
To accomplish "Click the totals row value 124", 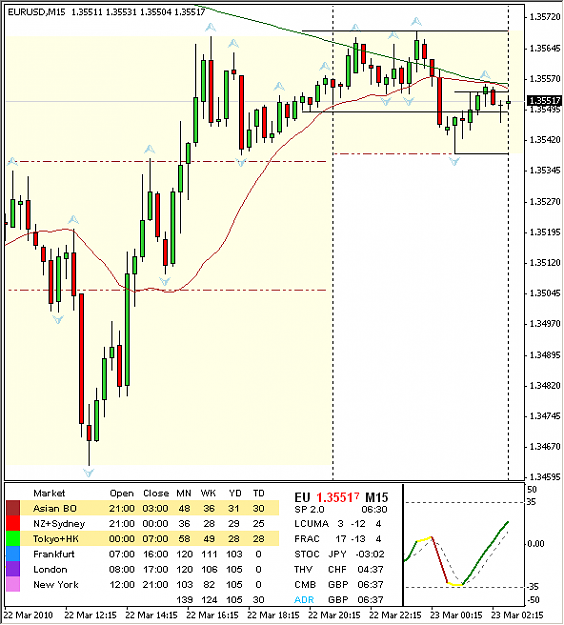I will click(x=209, y=599).
